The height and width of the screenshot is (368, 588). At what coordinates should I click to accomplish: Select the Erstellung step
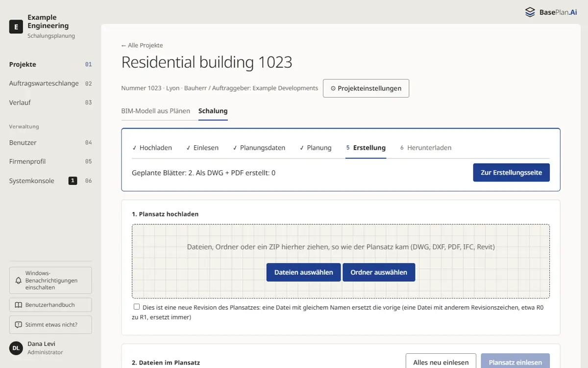(366, 148)
